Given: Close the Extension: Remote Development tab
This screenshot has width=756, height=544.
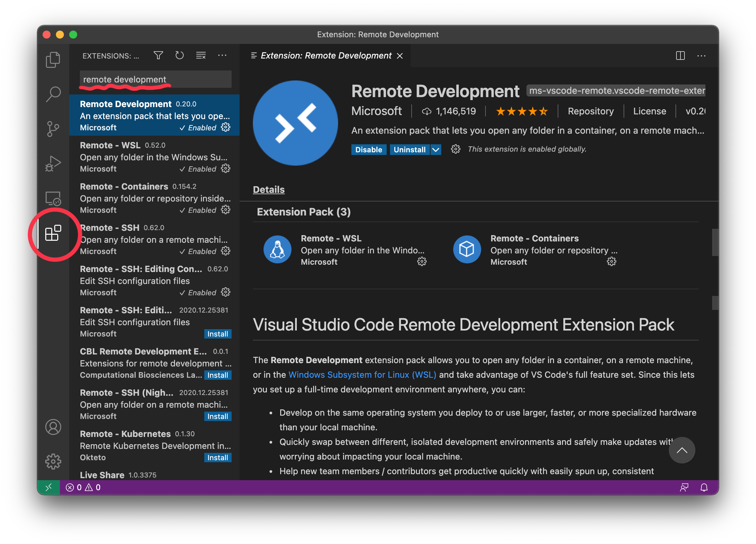Looking at the screenshot, I should pyautogui.click(x=400, y=56).
